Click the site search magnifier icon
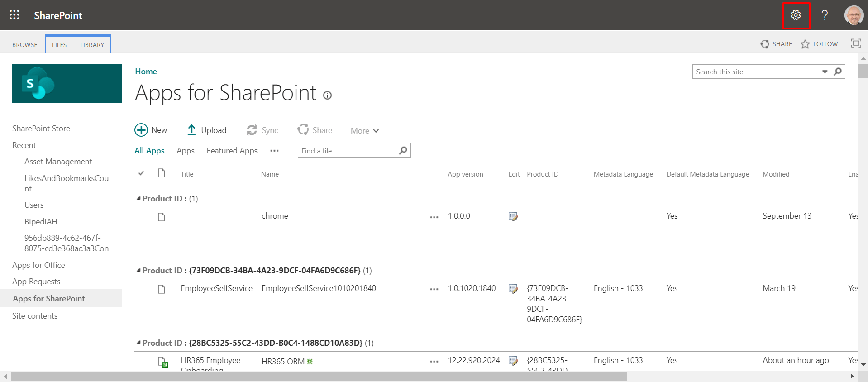Image resolution: width=868 pixels, height=382 pixels. 838,72
